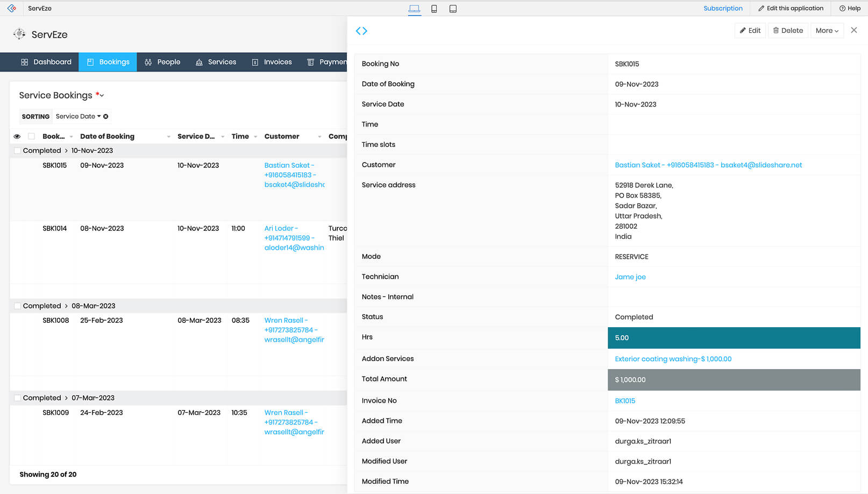Open the Invoices tab
868x494 pixels.
pyautogui.click(x=272, y=62)
